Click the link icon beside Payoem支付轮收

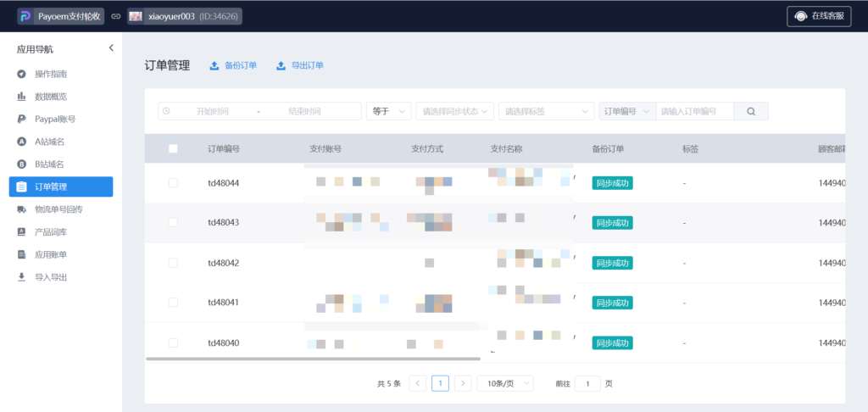pyautogui.click(x=116, y=16)
